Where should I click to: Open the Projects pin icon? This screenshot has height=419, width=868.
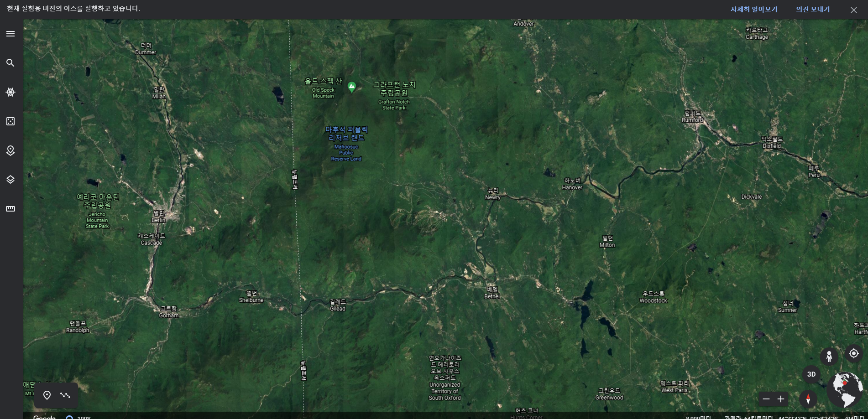click(x=10, y=150)
